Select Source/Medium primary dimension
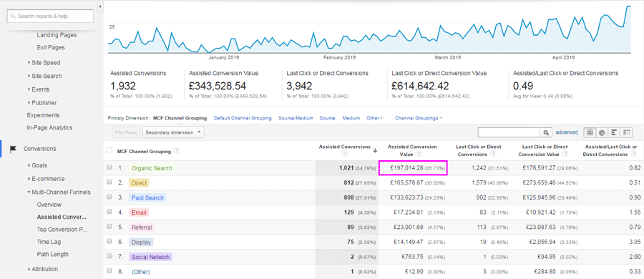The width and height of the screenshot is (644, 279). (296, 118)
